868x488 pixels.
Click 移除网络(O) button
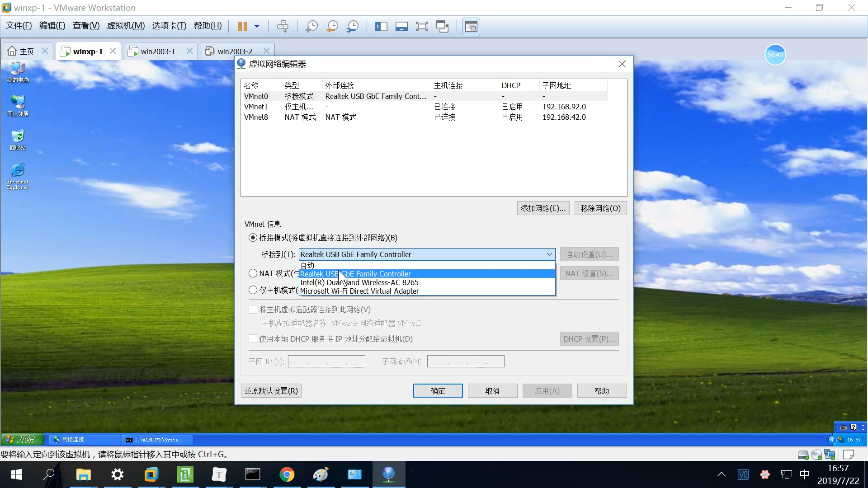(600, 208)
